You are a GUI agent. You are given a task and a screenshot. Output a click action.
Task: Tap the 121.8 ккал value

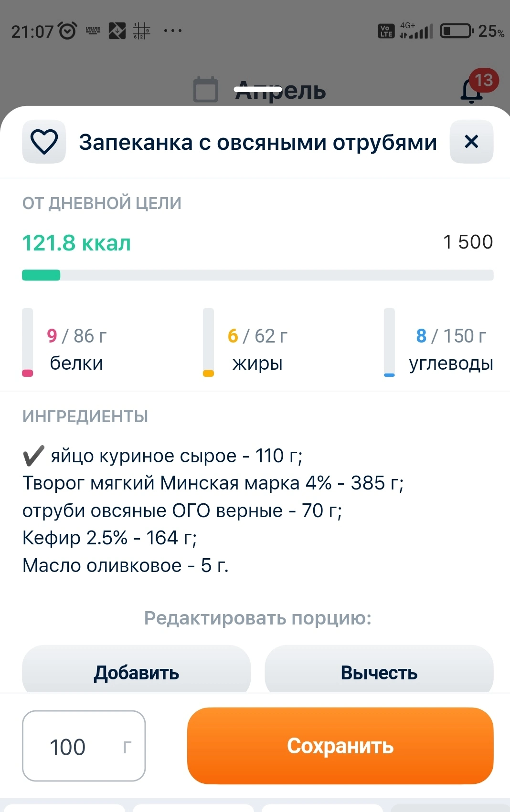76,243
